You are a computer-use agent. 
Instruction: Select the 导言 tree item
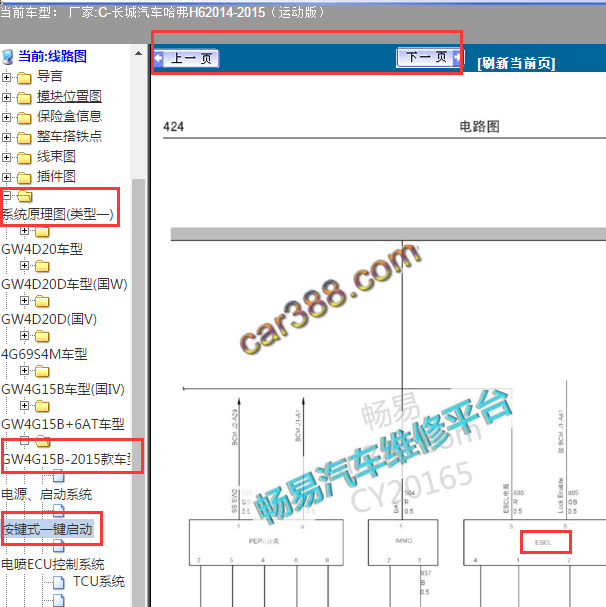50,76
